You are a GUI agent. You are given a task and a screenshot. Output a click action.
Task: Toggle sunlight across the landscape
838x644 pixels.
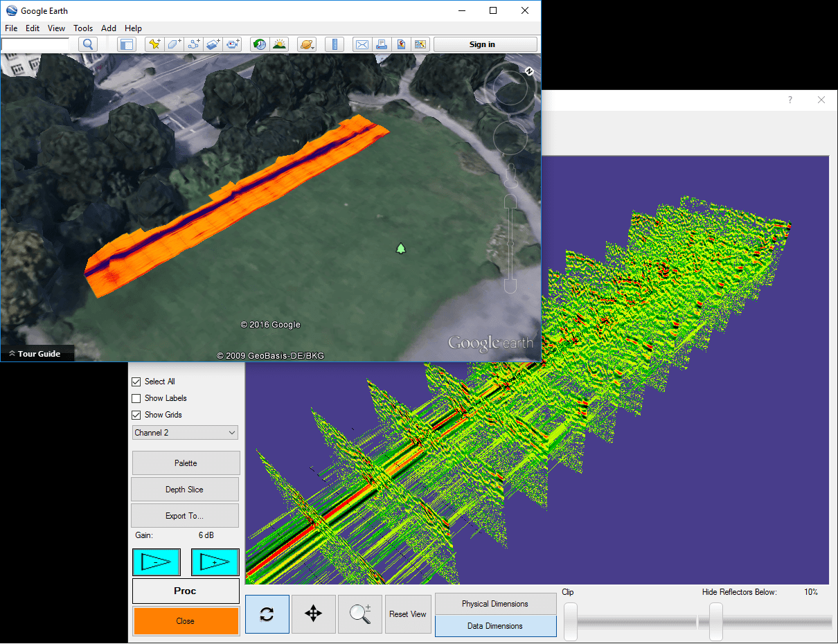(x=279, y=44)
